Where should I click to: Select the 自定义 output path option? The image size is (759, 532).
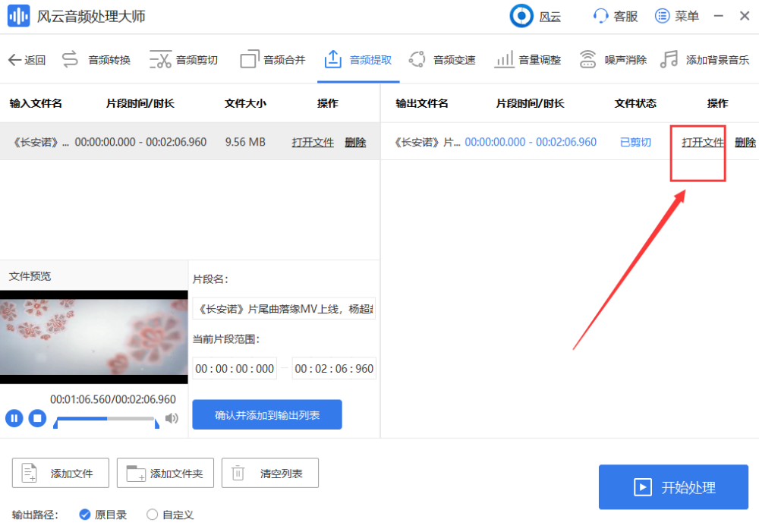(x=170, y=515)
